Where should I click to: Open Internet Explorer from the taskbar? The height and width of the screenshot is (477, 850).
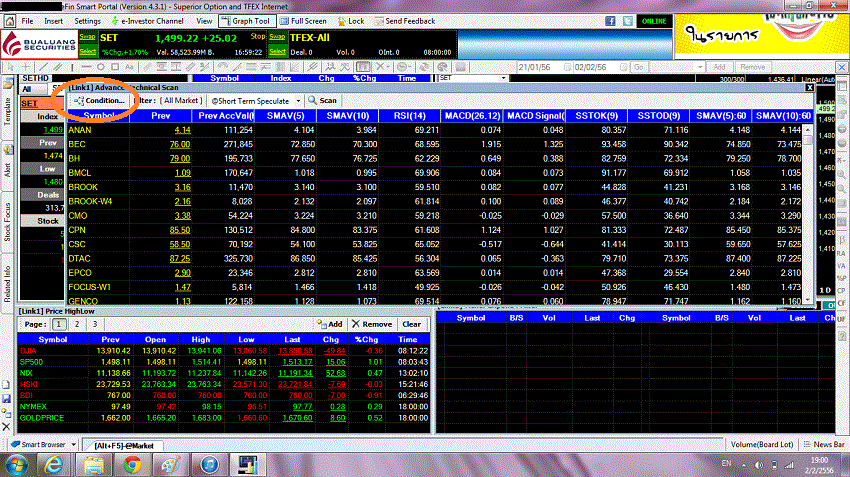(x=53, y=465)
